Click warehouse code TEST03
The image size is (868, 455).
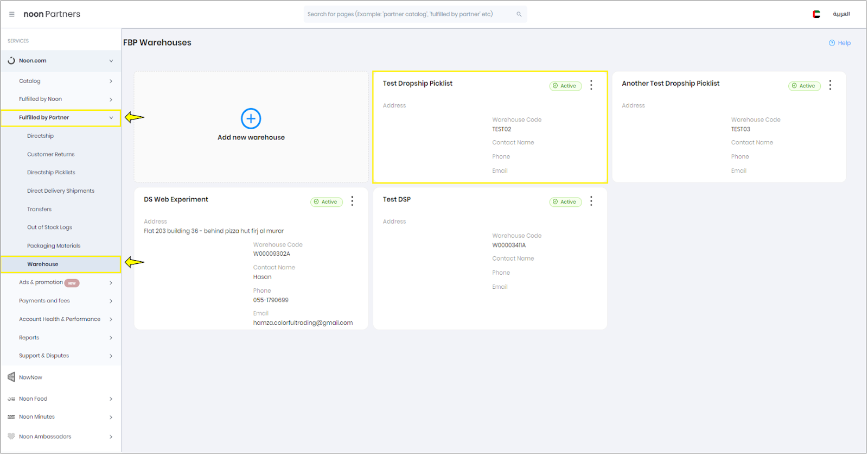click(741, 129)
